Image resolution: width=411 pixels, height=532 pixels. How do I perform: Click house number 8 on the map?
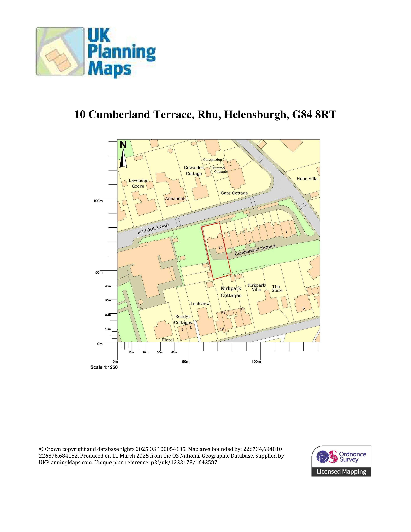point(304,308)
